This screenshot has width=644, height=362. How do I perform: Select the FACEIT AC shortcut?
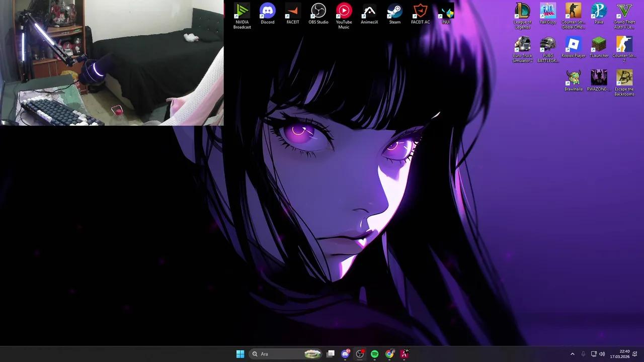[x=420, y=11]
